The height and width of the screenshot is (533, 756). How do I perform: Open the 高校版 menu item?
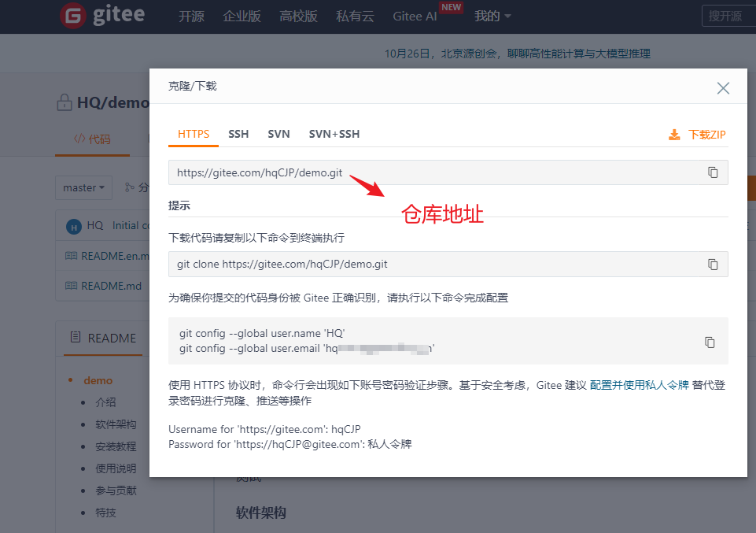298,16
